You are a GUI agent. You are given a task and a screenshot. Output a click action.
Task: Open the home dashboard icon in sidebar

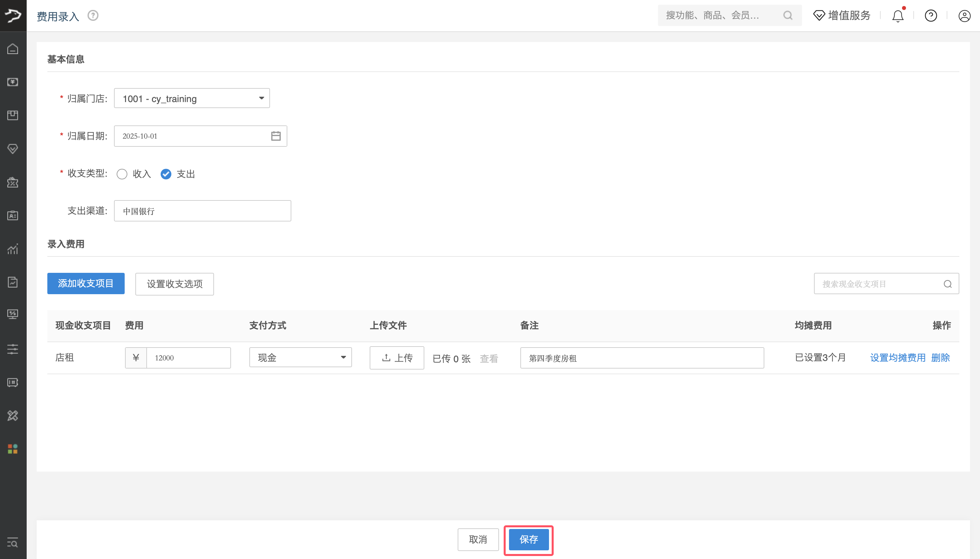click(13, 49)
